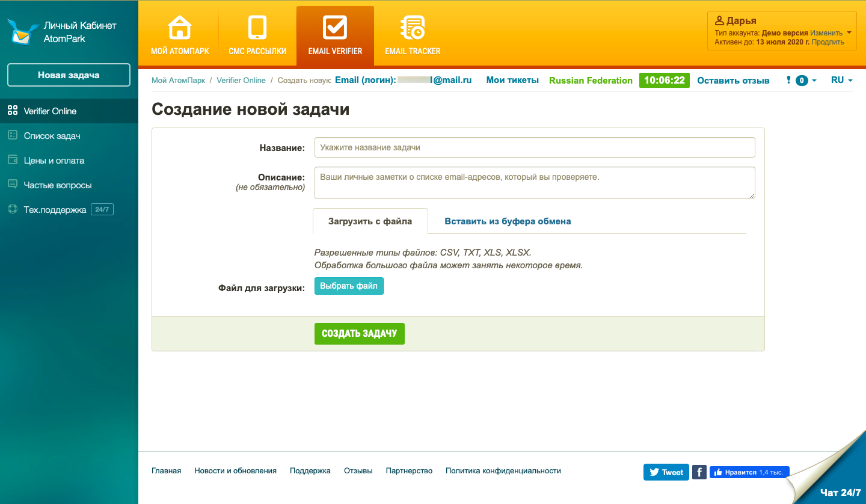Focus the Название input field
The width and height of the screenshot is (866, 504).
535,147
